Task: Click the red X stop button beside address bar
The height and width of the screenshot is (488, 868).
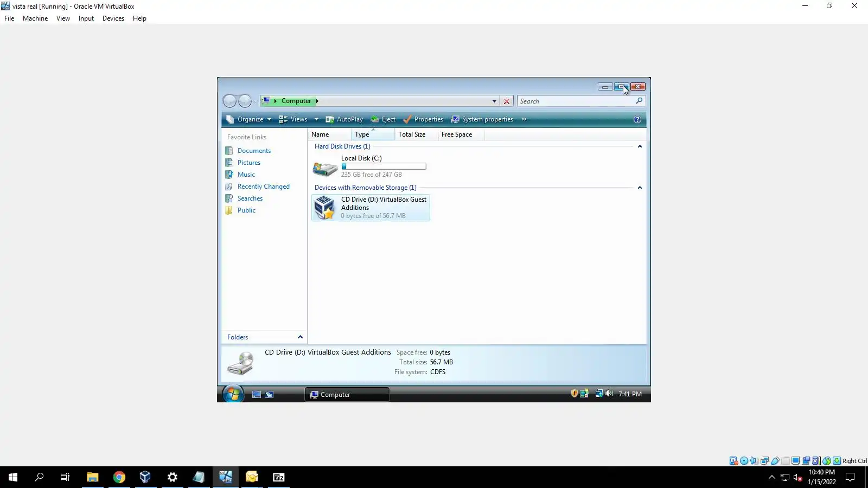Action: pos(507,101)
